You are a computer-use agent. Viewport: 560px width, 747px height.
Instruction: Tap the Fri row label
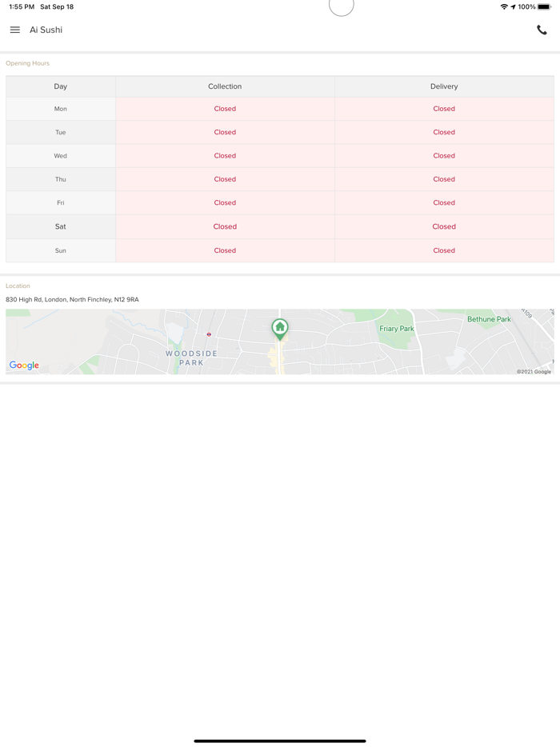[61, 202]
